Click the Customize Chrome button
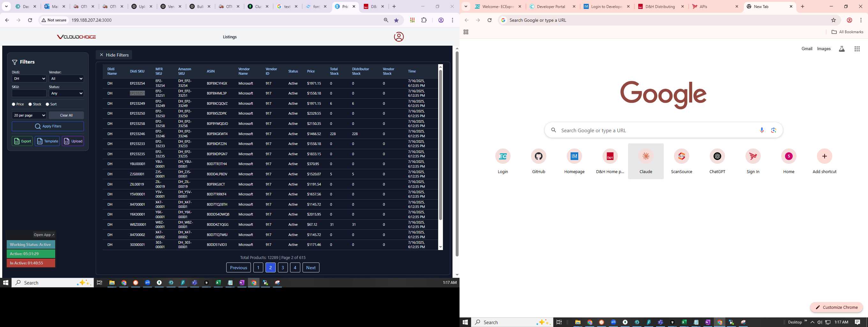Screen dimensions: 868x327 (x=836, y=308)
